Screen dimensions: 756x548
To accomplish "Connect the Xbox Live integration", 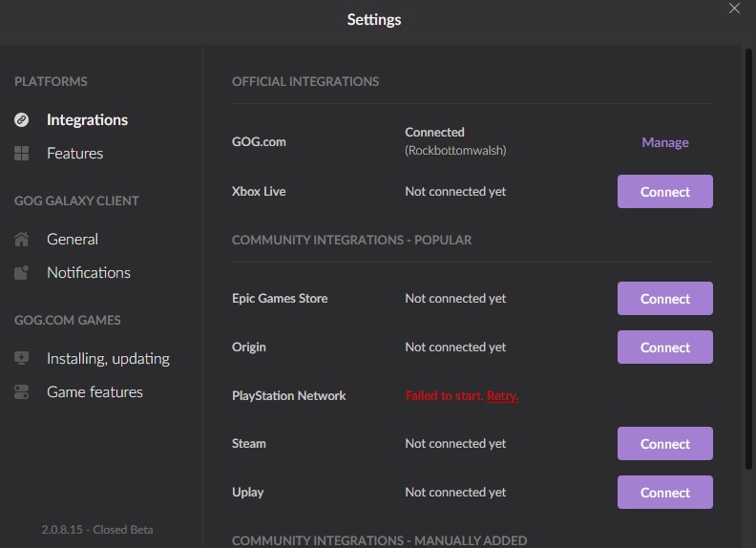I will pyautogui.click(x=665, y=192).
